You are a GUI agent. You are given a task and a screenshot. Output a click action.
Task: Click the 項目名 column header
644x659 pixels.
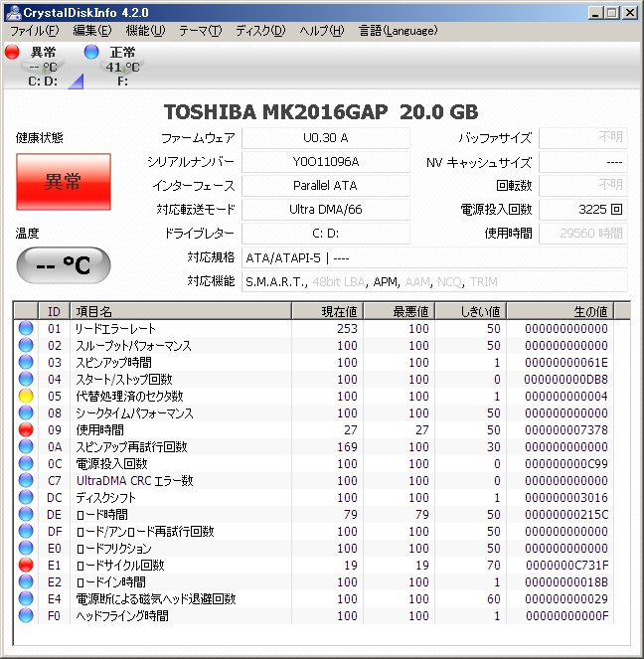click(181, 311)
